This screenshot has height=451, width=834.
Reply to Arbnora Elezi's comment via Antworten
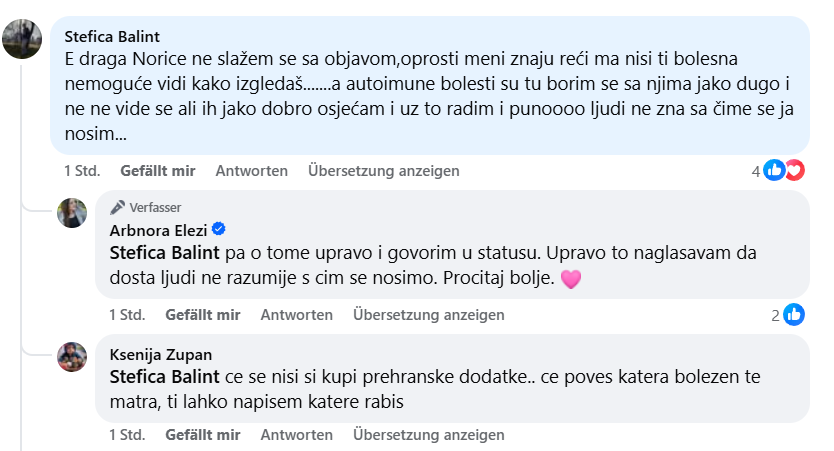click(296, 315)
